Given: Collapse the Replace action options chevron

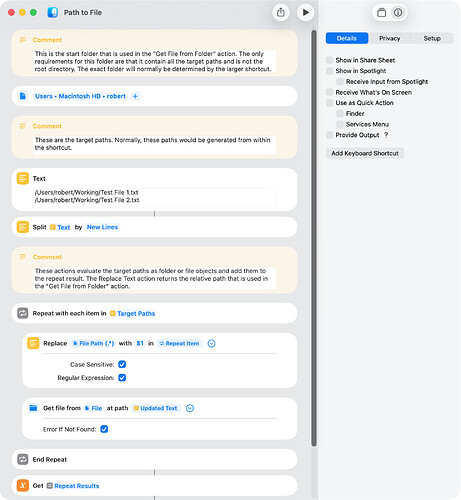Looking at the screenshot, I should click(211, 343).
